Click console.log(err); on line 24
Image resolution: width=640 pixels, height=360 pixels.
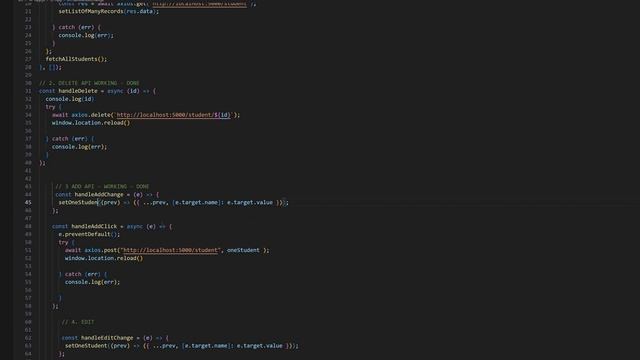click(x=86, y=36)
